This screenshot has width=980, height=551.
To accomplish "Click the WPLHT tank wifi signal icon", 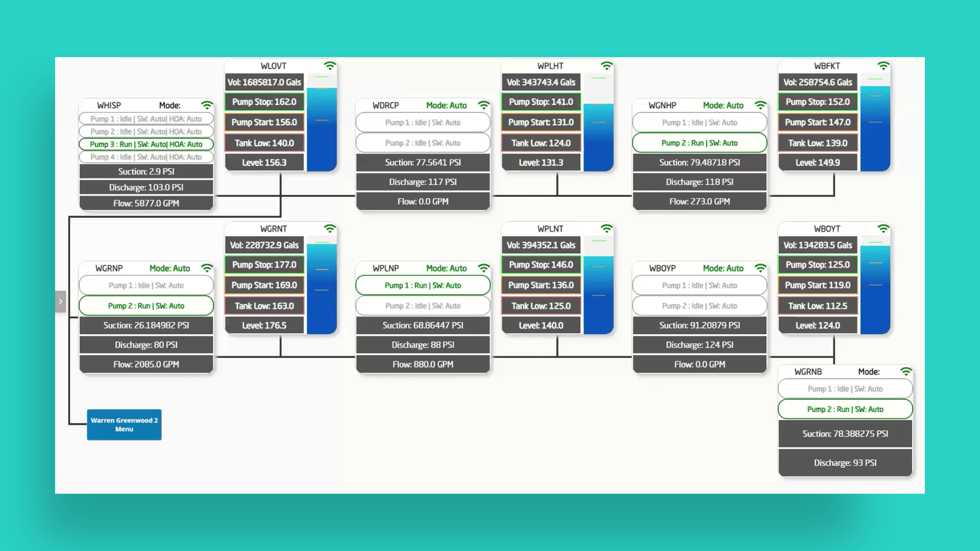I will (606, 66).
